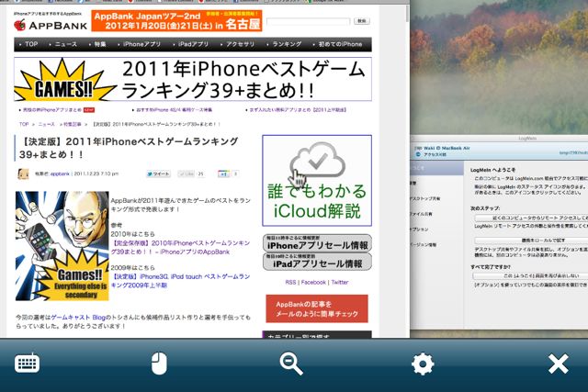This screenshot has width=588, height=392.
Task: Tap the mouse mode icon
Action: click(159, 364)
